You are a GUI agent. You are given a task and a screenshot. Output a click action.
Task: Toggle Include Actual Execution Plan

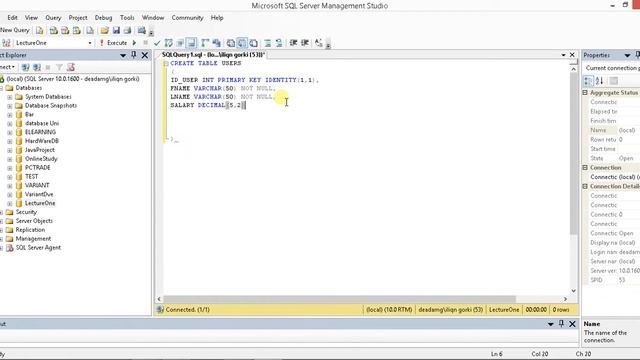click(x=205, y=43)
